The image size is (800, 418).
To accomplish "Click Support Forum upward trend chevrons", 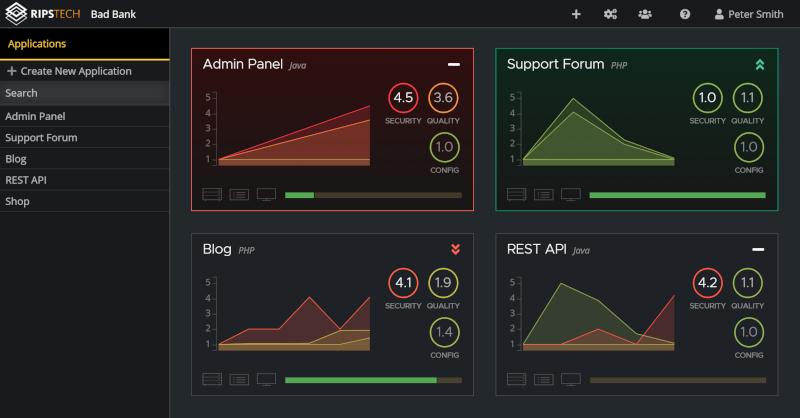I will click(760, 64).
